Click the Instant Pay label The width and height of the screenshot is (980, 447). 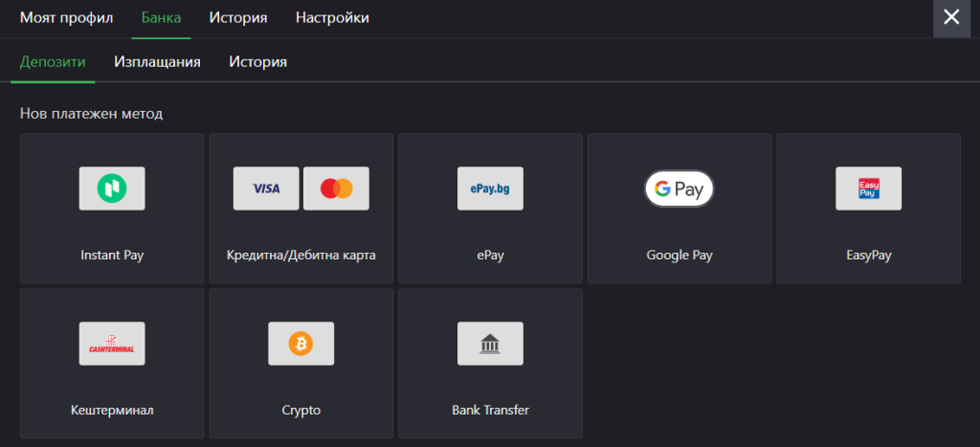click(x=112, y=255)
